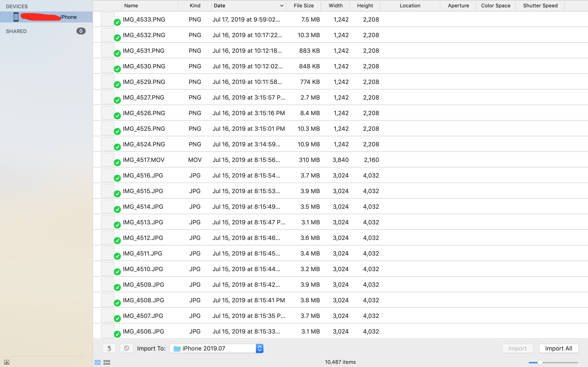
Task: Sort by File Size column header
Action: pos(303,6)
